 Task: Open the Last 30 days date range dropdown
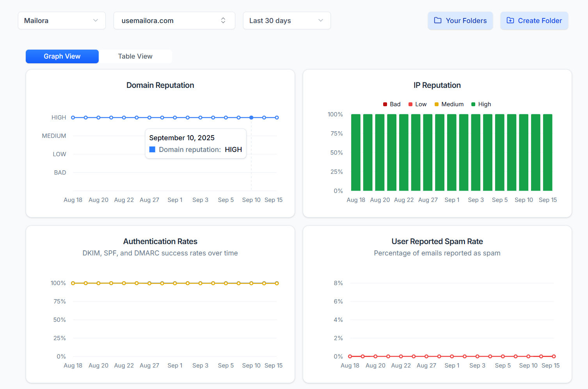click(x=287, y=20)
